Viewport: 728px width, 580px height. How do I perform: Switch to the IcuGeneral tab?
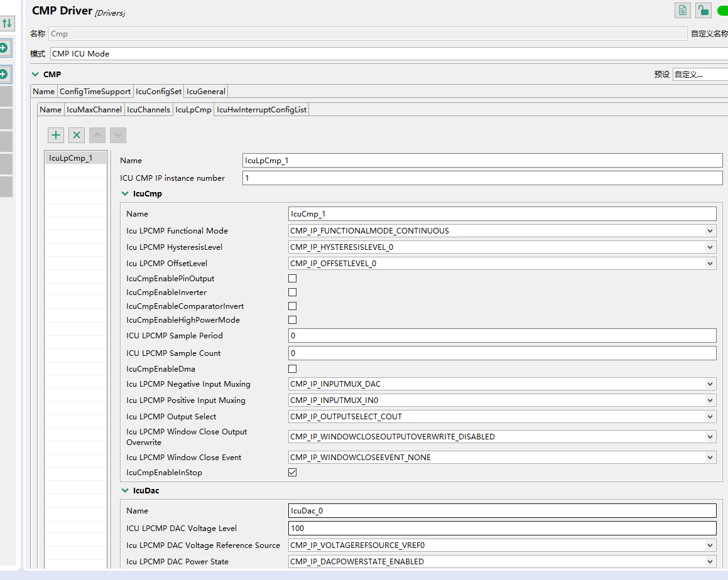(206, 92)
